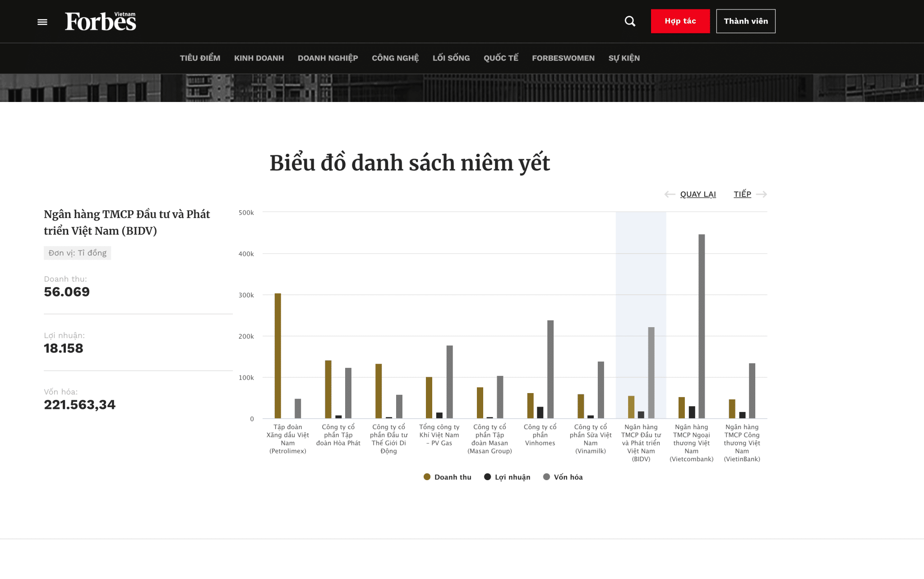Click the QUAY LẠI link
This screenshot has width=924, height=579.
tap(698, 195)
